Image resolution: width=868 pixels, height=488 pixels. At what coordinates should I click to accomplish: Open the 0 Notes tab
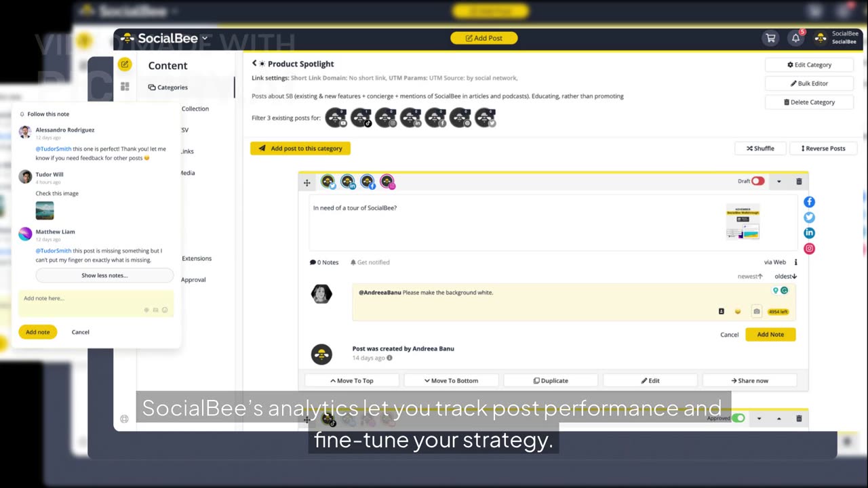[324, 262]
